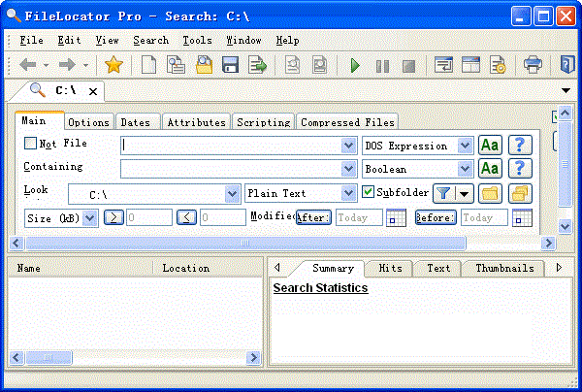Switch to the Attributes tab
Screen dimensions: 582x392
click(196, 122)
